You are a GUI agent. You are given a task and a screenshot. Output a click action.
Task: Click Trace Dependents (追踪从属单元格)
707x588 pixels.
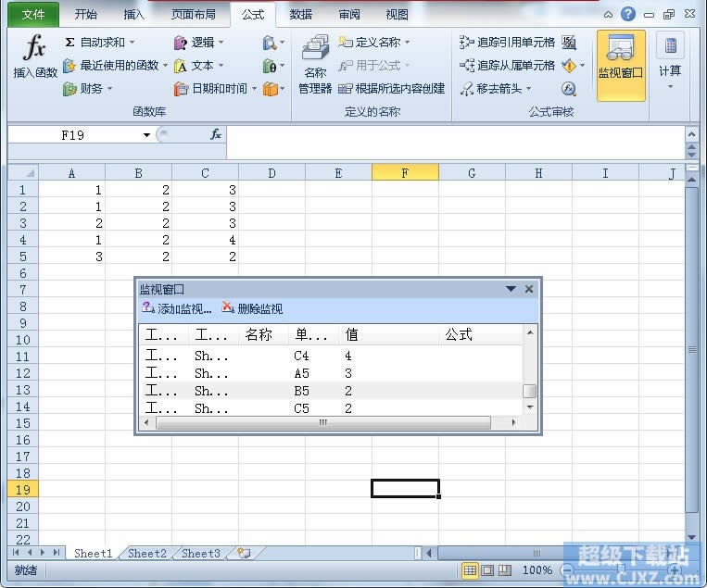[507, 66]
